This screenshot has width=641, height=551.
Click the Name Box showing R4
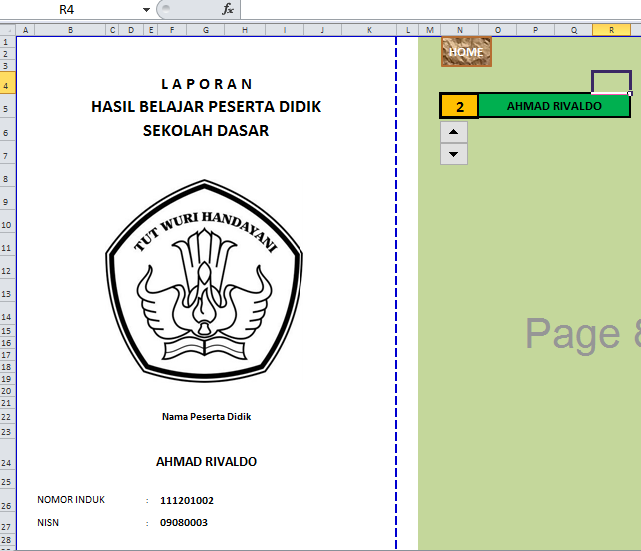pos(69,9)
